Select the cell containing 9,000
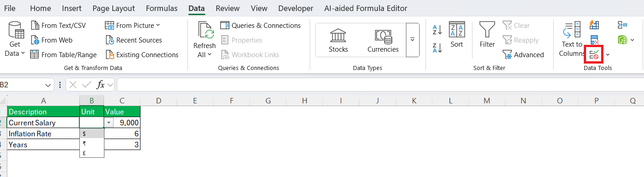This screenshot has height=177, width=644. tap(127, 123)
